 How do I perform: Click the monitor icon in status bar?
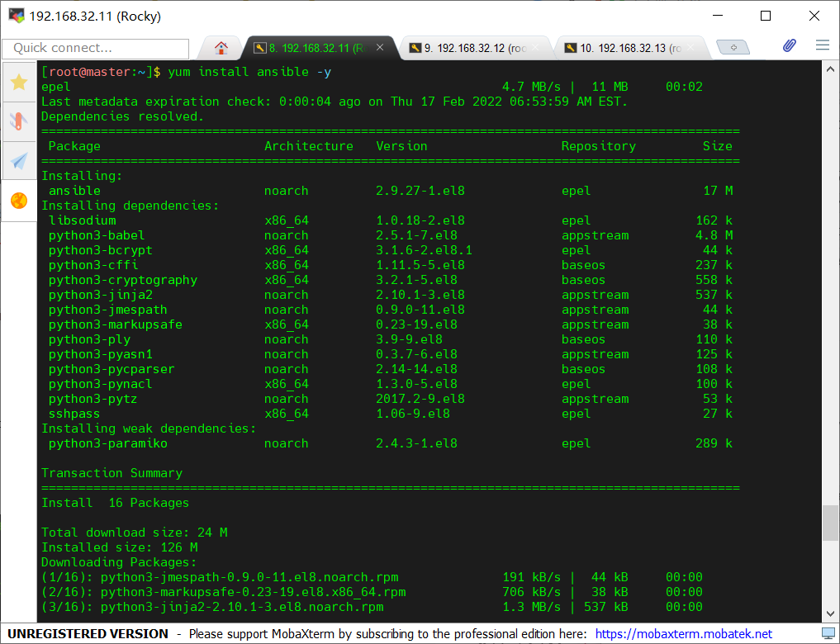point(828,633)
